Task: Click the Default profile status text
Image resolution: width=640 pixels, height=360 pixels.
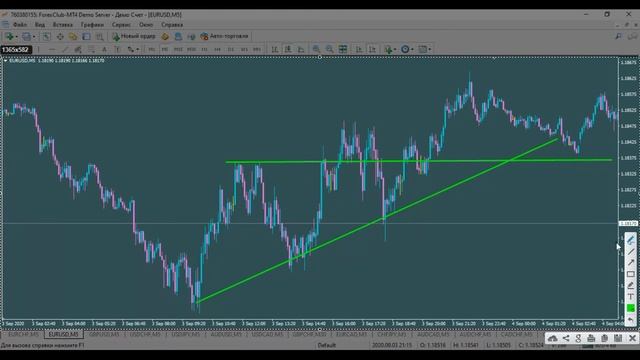Action: pyautogui.click(x=327, y=345)
